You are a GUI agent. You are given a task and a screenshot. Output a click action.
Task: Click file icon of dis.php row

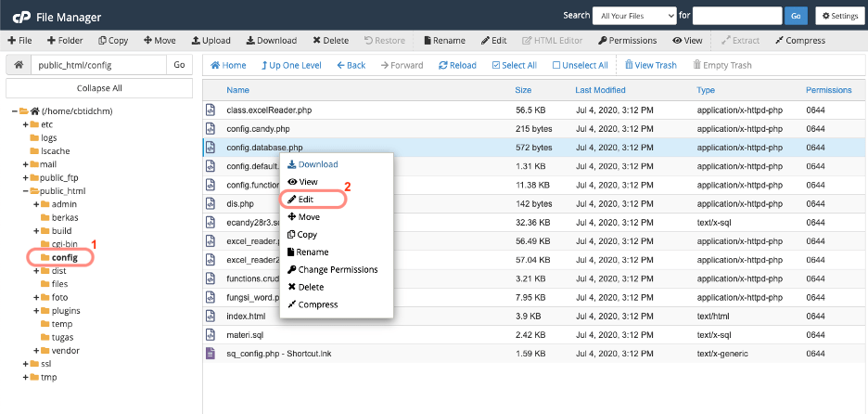pos(210,203)
